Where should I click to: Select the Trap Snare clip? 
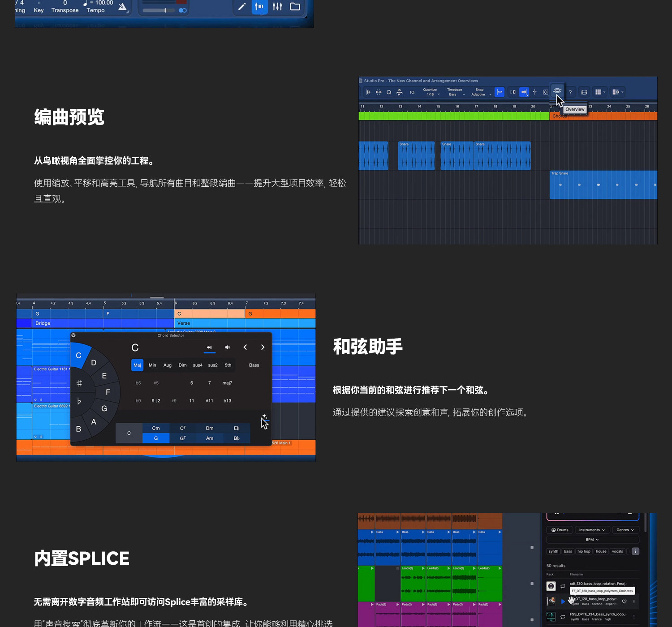tap(603, 185)
